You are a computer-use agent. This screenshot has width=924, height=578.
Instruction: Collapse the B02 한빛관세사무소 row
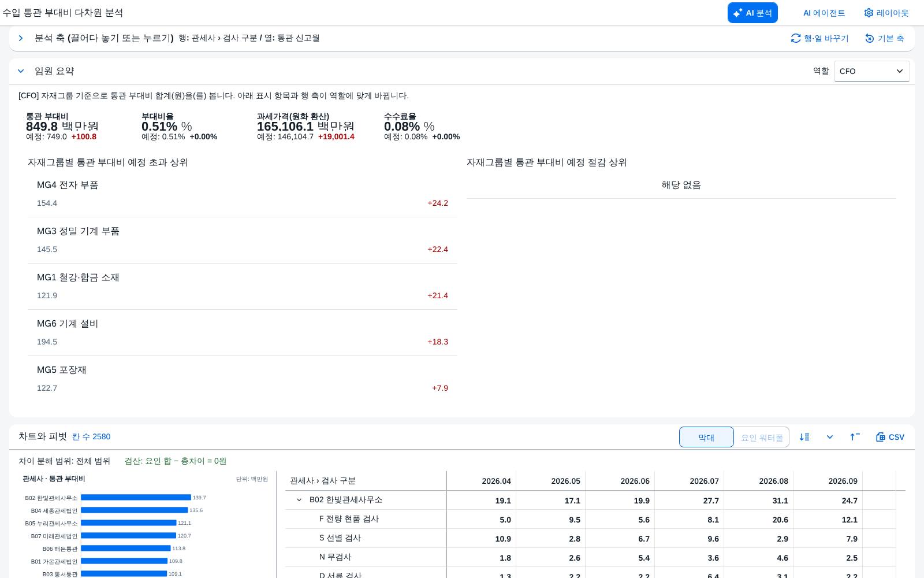(x=299, y=500)
